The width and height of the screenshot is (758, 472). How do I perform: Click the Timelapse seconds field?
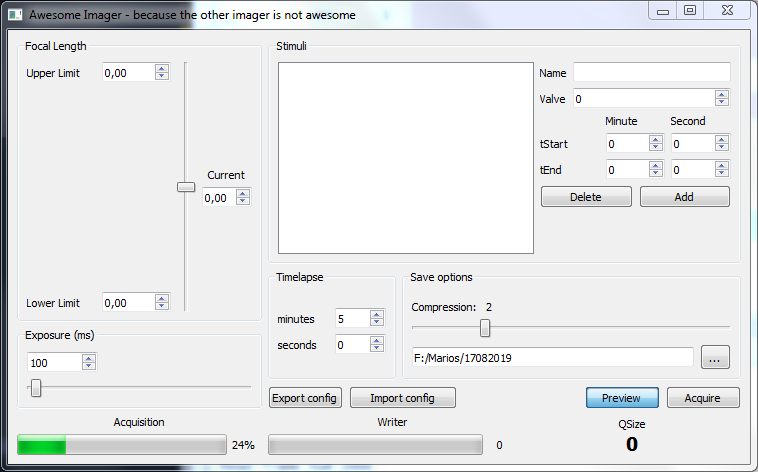pyautogui.click(x=352, y=345)
